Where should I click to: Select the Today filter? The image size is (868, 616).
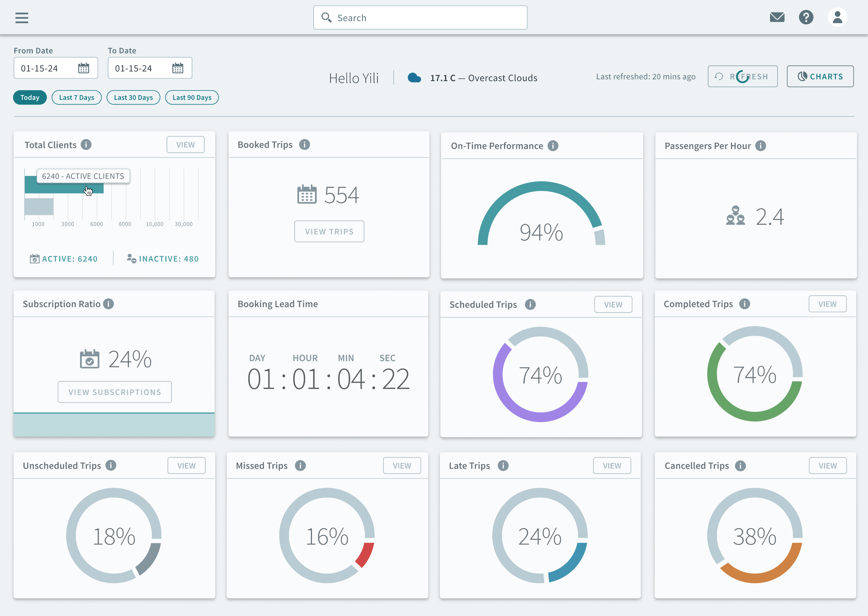click(x=30, y=98)
